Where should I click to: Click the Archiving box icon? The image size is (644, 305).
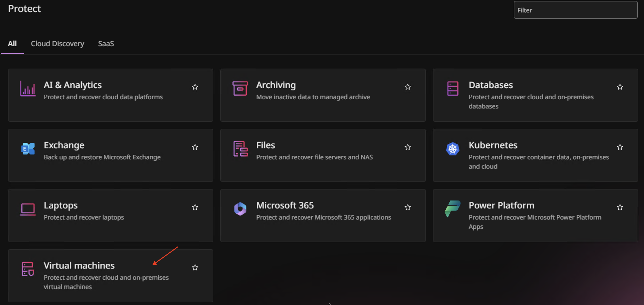[240, 88]
